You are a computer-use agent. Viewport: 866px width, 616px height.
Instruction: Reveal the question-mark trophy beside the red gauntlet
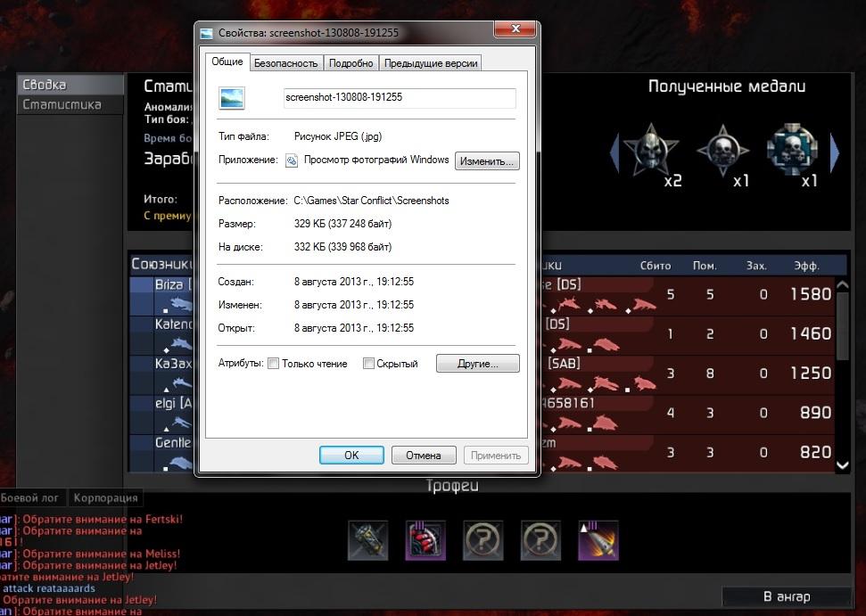coord(483,540)
